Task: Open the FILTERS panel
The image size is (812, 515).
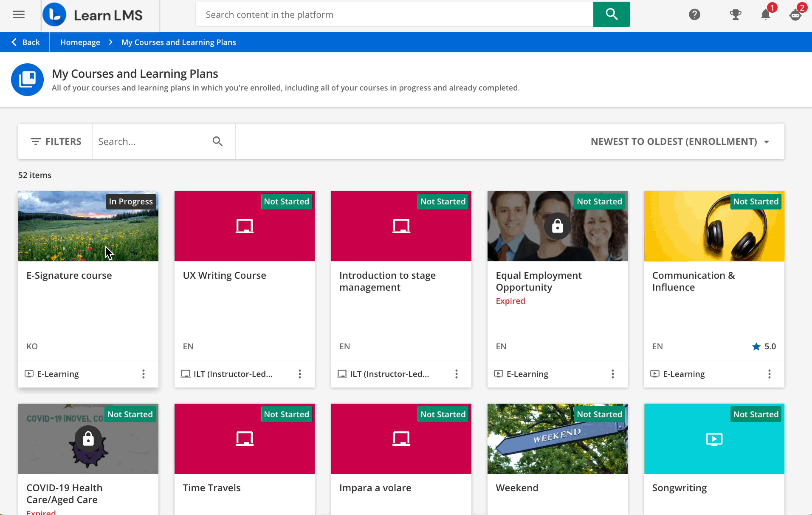Action: [x=56, y=141]
